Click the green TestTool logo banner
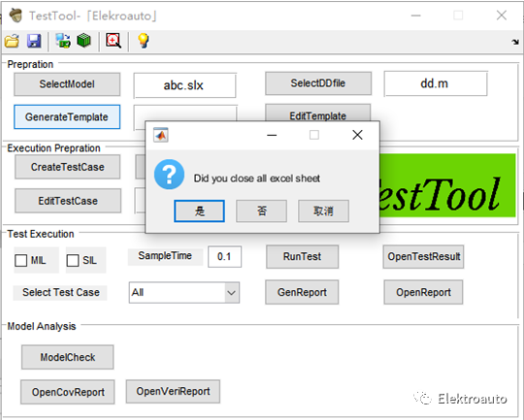524x420 pixels. click(x=447, y=185)
